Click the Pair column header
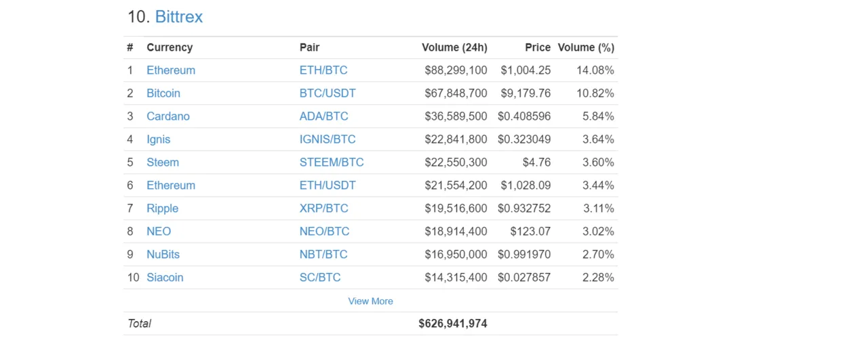 point(309,47)
